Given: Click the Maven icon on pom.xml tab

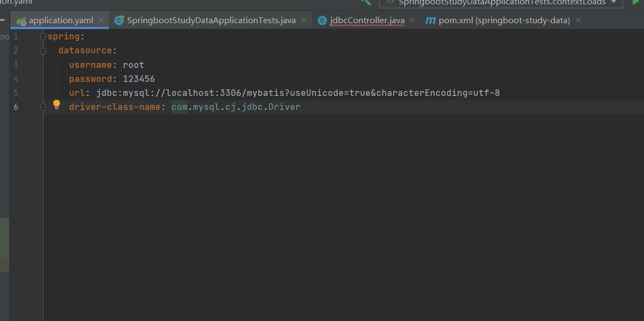Looking at the screenshot, I should point(430,20).
